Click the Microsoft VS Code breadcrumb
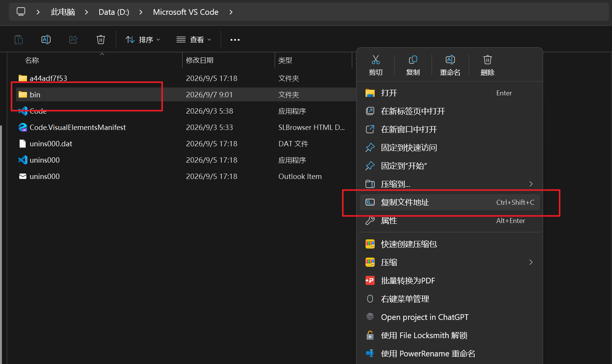Viewport: 612px width, 364px height. click(x=186, y=12)
